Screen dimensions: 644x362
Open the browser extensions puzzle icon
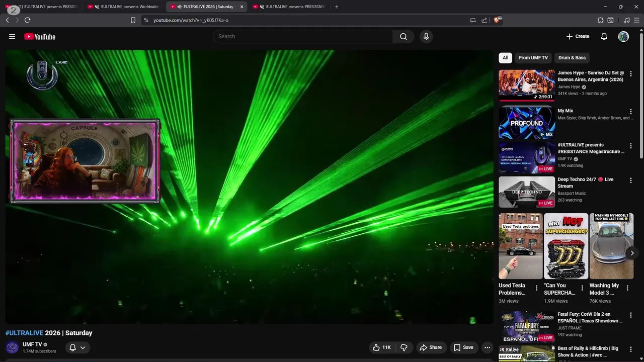600,20
